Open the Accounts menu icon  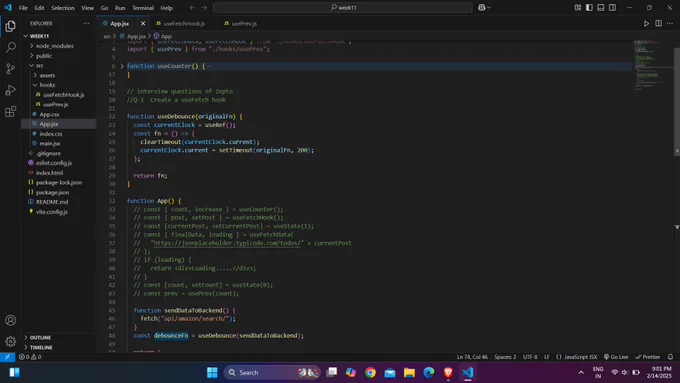click(10, 320)
